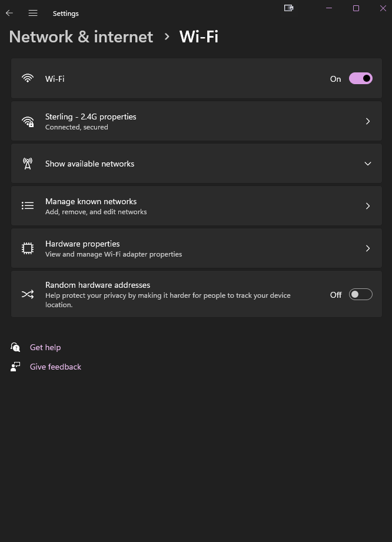Select the Wi-Fi breadcrumb title
Viewport: 392px width, 542px height.
click(x=199, y=36)
